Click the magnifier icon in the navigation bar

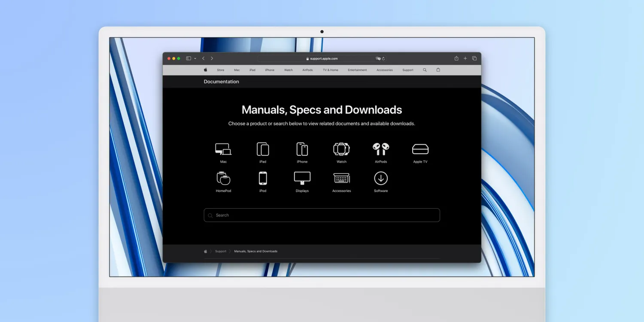point(425,70)
